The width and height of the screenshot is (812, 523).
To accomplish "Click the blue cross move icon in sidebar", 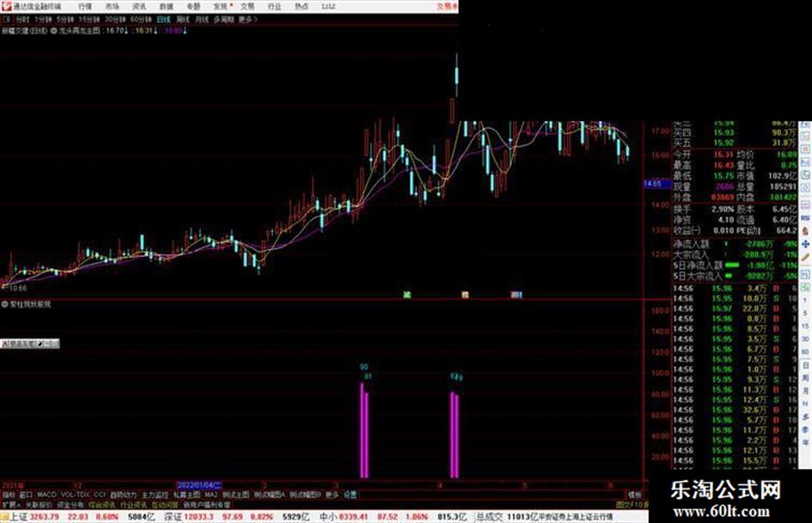I will tap(805, 244).
